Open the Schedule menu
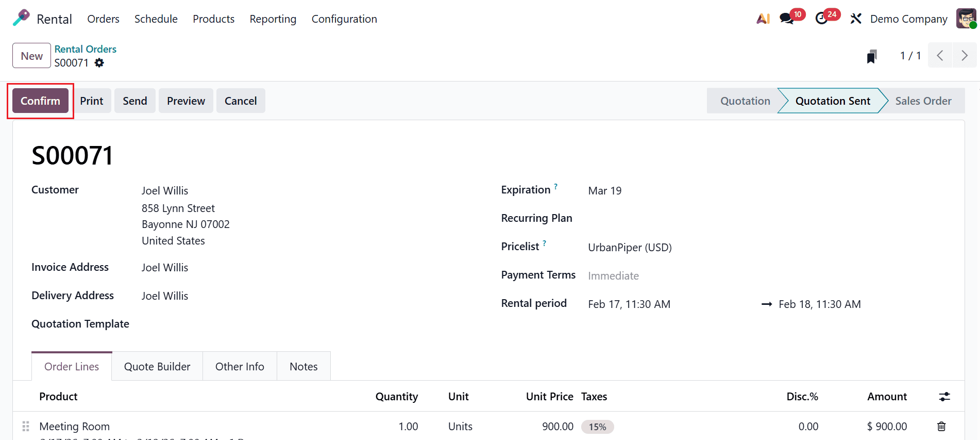The image size is (980, 440). pyautogui.click(x=156, y=19)
